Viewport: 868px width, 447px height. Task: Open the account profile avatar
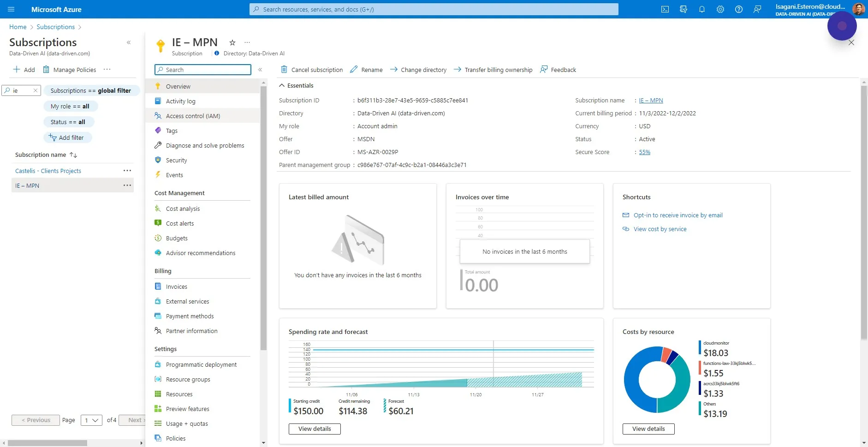point(859,9)
